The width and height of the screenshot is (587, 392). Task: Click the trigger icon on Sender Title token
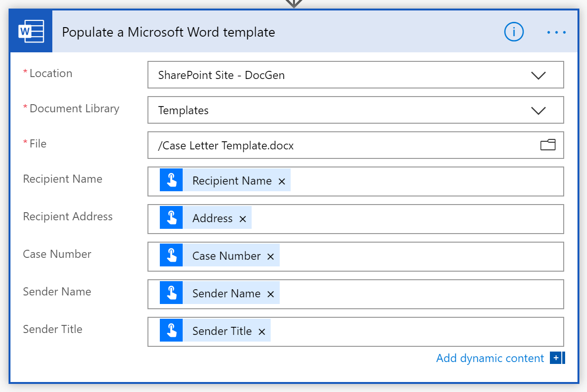[171, 331]
